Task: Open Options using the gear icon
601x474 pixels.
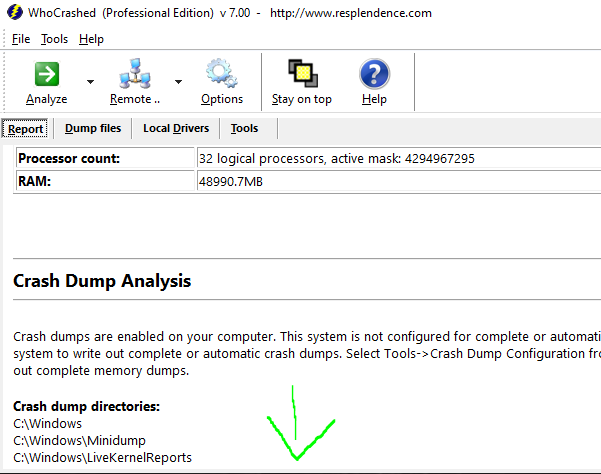Action: pyautogui.click(x=221, y=75)
